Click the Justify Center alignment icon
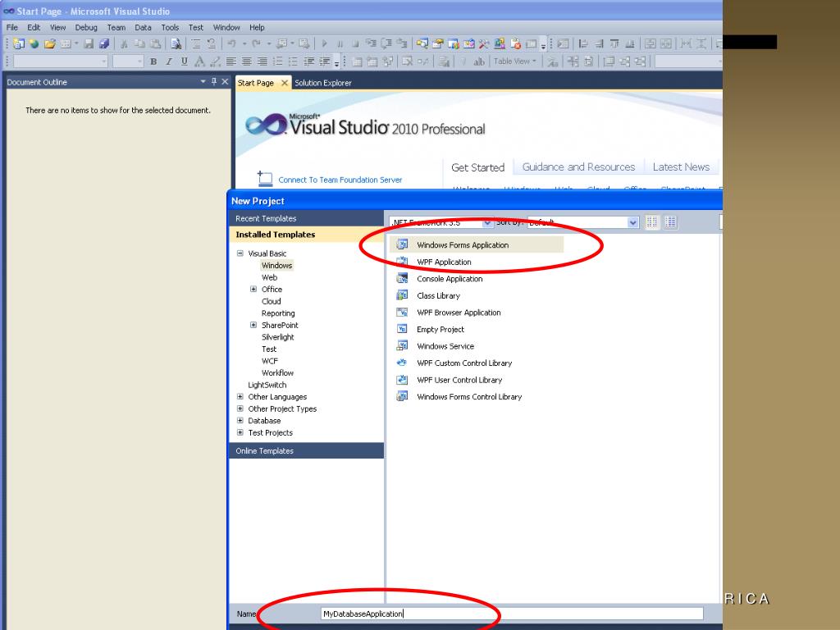840x630 pixels. (x=246, y=62)
